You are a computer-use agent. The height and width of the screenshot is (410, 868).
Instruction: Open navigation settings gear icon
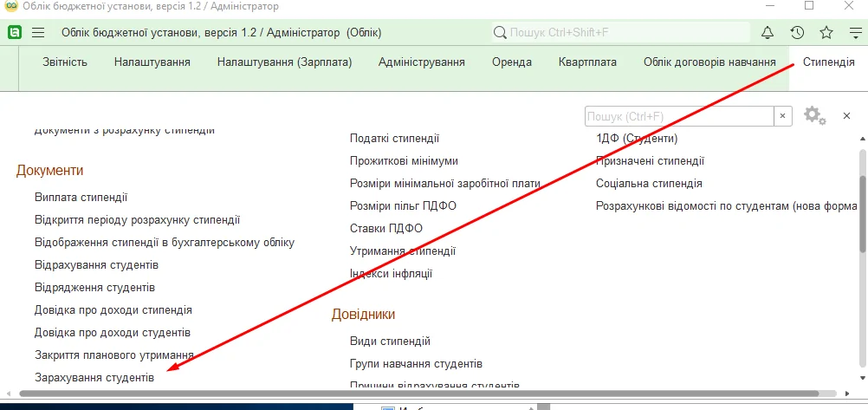(815, 116)
